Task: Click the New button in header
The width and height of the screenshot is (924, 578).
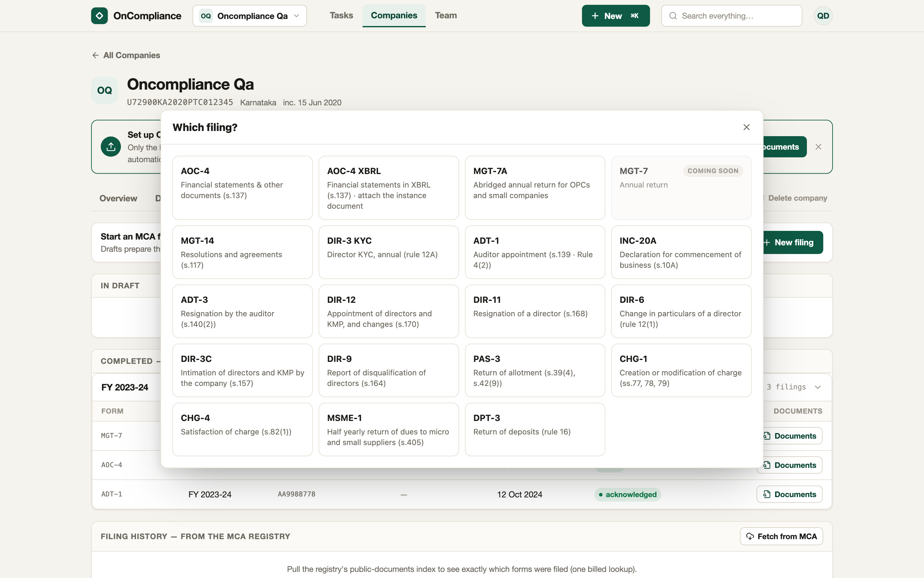Action: (x=615, y=16)
